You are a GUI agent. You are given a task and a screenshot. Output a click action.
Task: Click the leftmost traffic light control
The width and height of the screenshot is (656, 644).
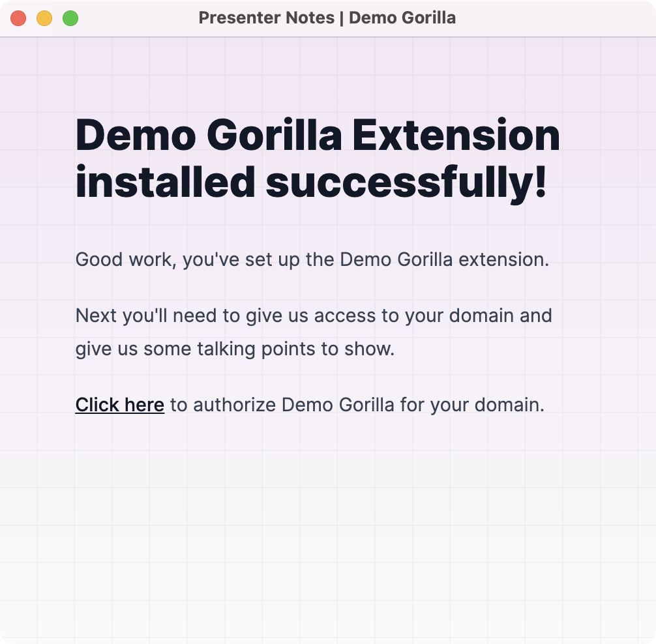coord(18,18)
